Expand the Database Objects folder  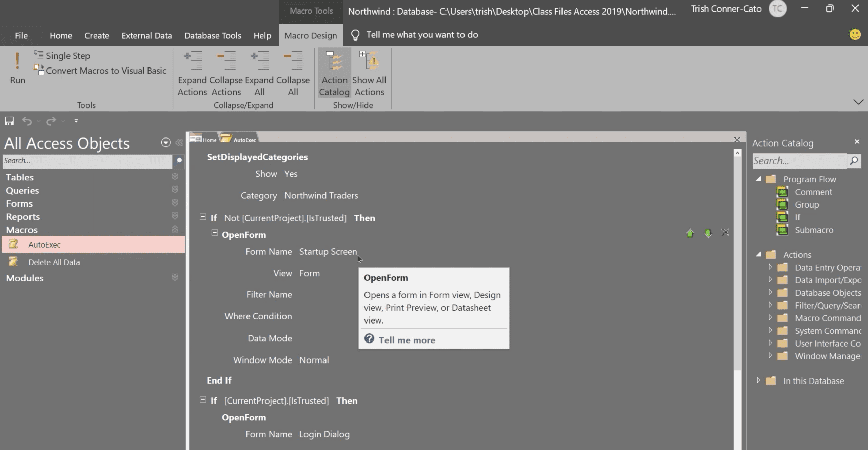tap(770, 292)
